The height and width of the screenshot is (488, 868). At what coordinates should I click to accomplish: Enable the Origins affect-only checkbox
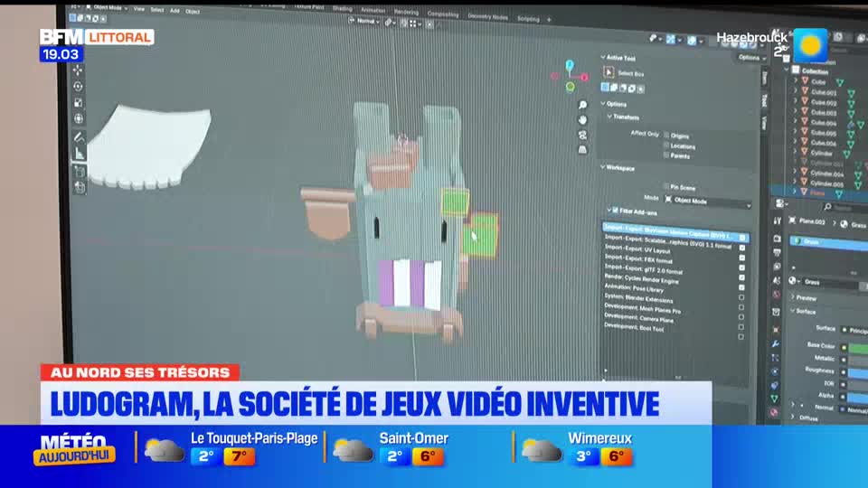tap(666, 136)
